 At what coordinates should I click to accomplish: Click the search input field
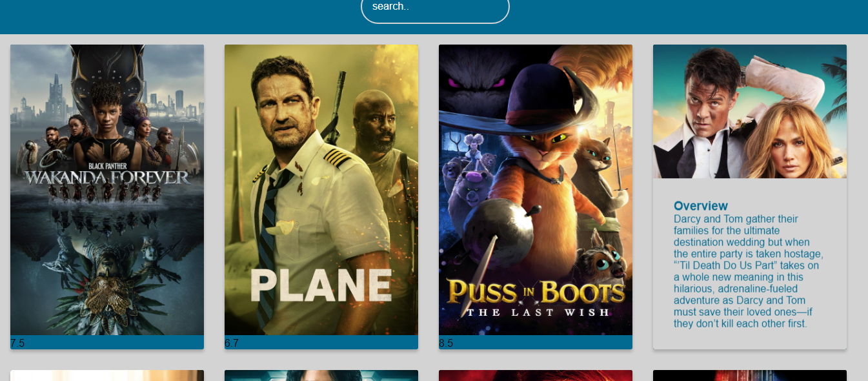(435, 8)
